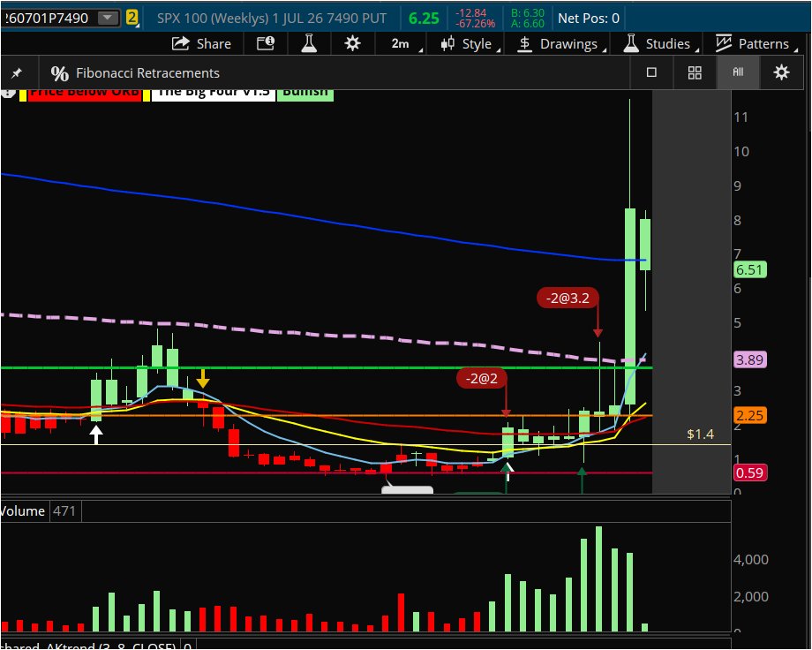
Task: Click the 0.59 red price label
Action: pyautogui.click(x=749, y=472)
